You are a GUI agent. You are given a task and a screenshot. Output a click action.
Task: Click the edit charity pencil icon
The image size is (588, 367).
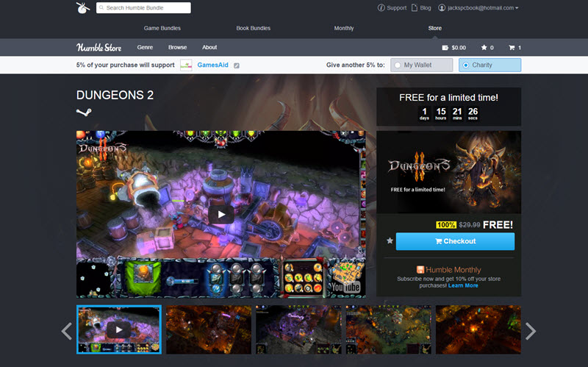point(237,65)
